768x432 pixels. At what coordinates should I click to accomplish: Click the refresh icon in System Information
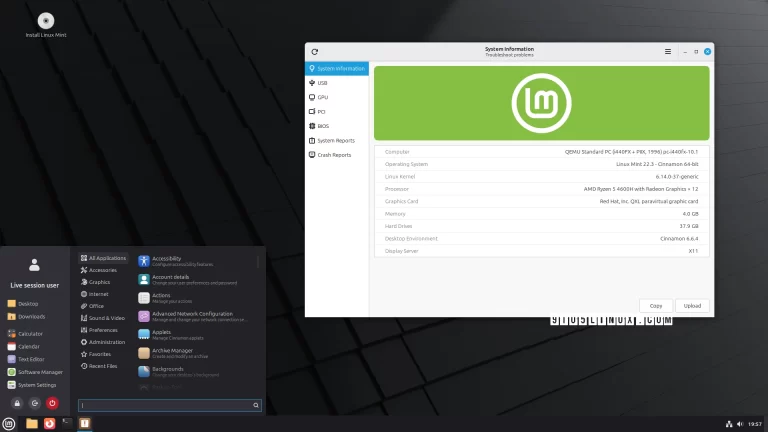tap(315, 51)
